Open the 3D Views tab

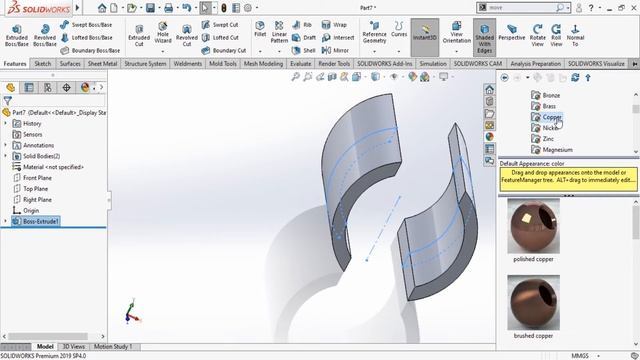73,347
